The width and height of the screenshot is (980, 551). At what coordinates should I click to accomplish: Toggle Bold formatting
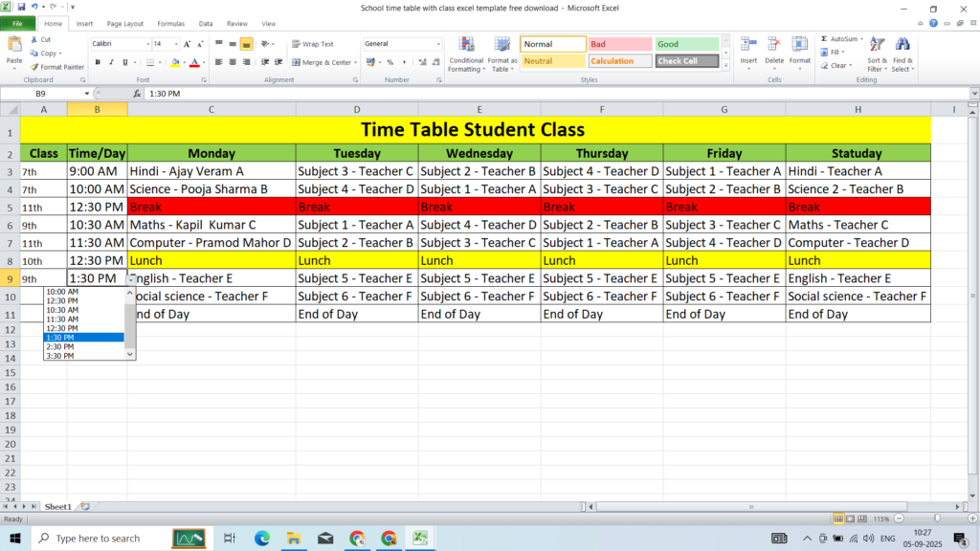(x=98, y=62)
